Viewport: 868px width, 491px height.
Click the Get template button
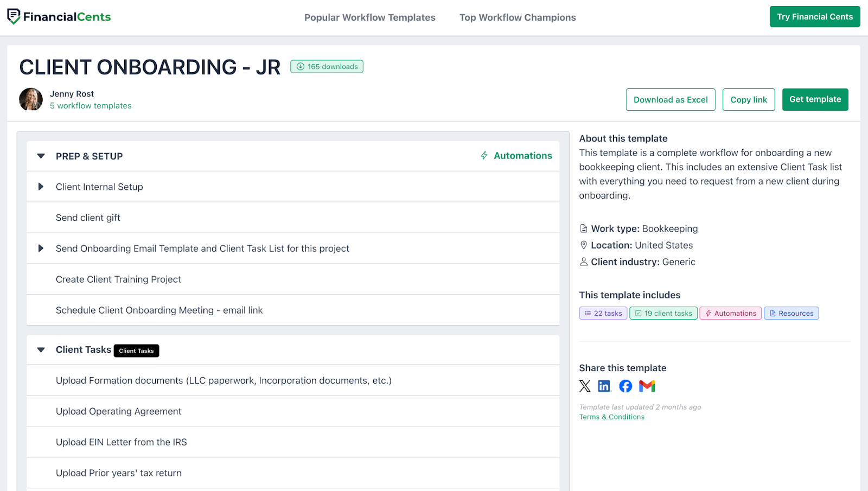[815, 100]
